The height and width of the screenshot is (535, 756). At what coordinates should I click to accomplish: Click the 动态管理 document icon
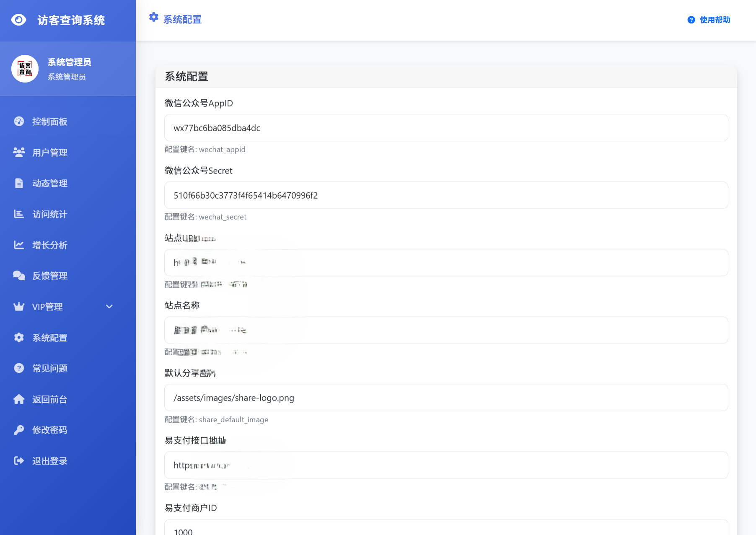click(x=19, y=183)
